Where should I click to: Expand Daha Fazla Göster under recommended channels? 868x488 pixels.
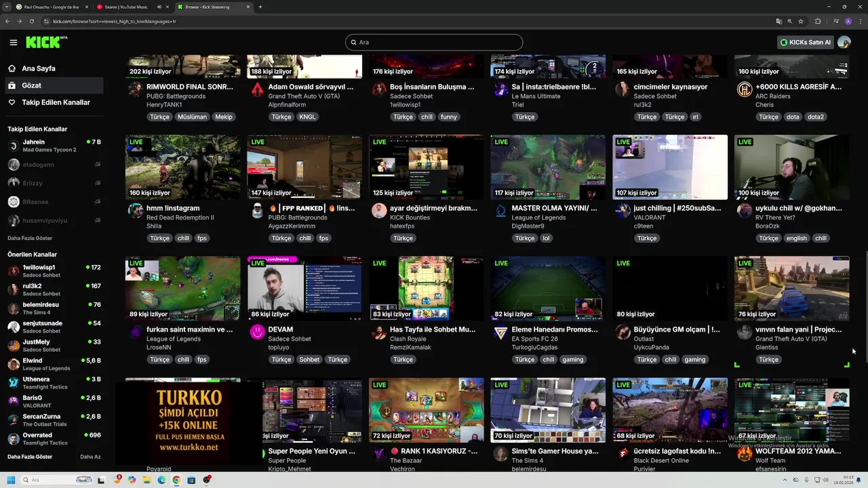pyautogui.click(x=30, y=457)
